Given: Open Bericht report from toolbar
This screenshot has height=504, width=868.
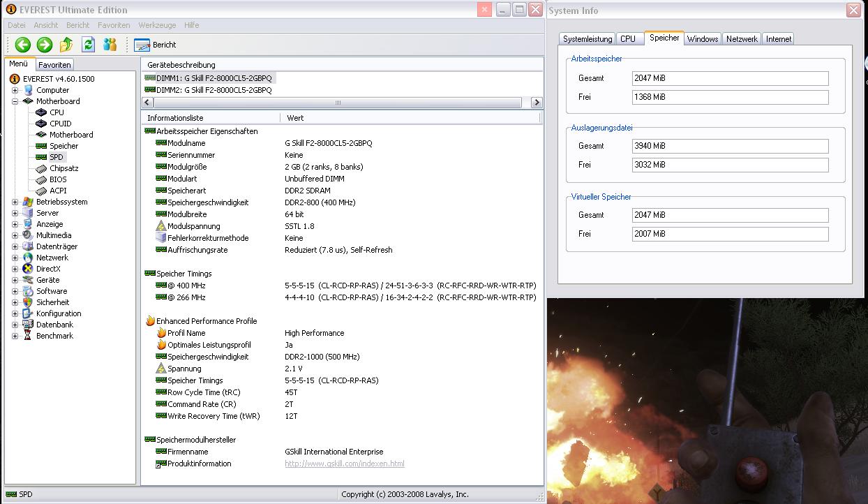Looking at the screenshot, I should coord(155,45).
